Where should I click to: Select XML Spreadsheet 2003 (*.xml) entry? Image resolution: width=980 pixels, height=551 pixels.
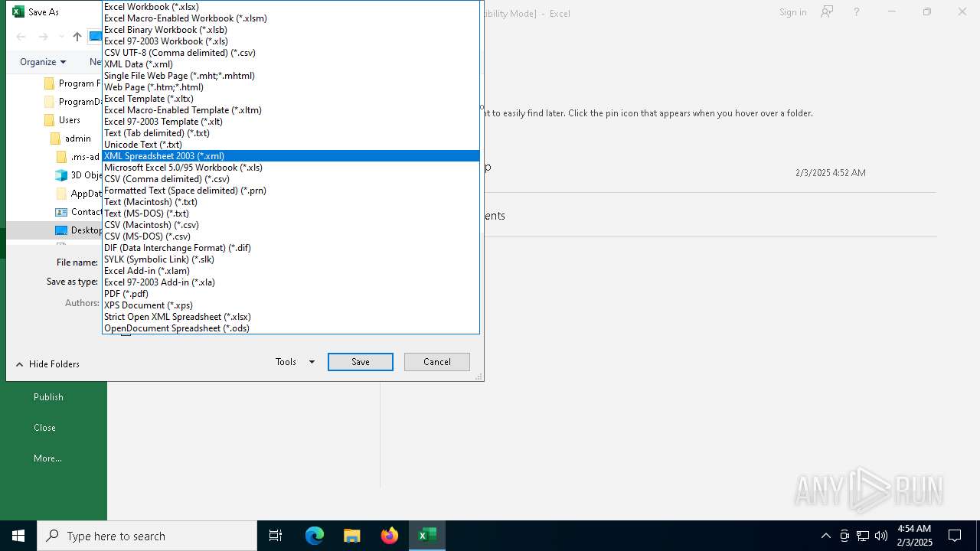tap(291, 156)
